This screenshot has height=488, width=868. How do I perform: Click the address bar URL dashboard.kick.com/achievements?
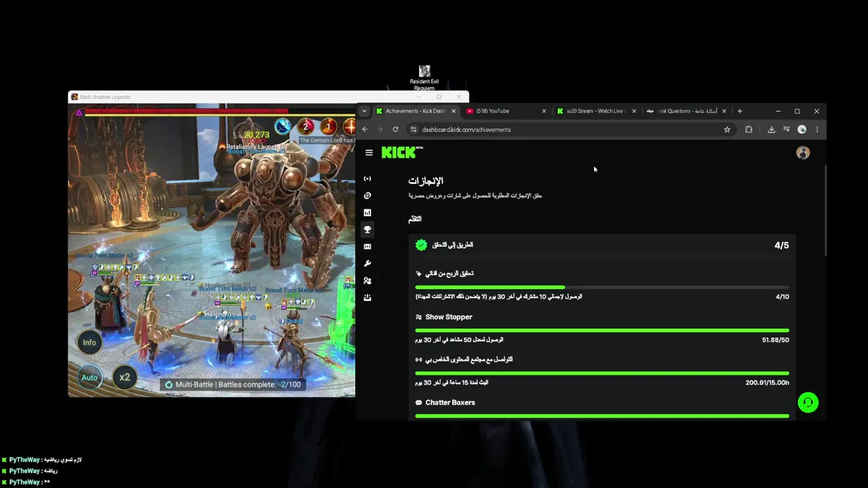466,129
